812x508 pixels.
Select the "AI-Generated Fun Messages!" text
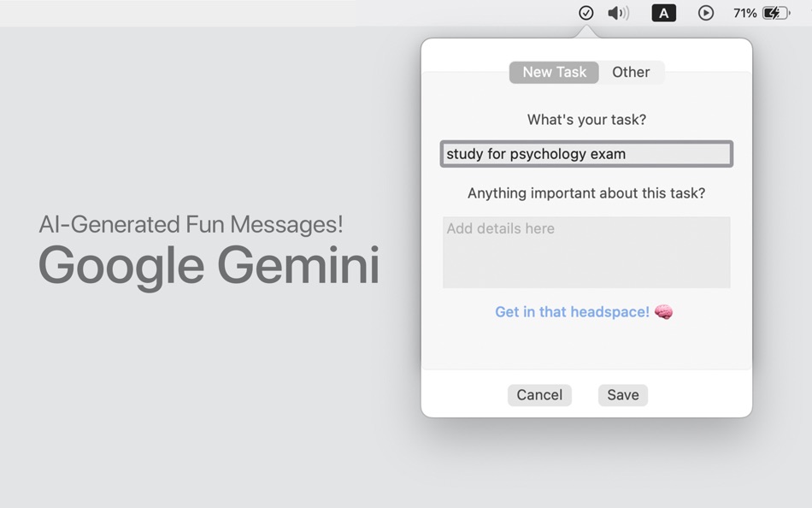tap(191, 224)
